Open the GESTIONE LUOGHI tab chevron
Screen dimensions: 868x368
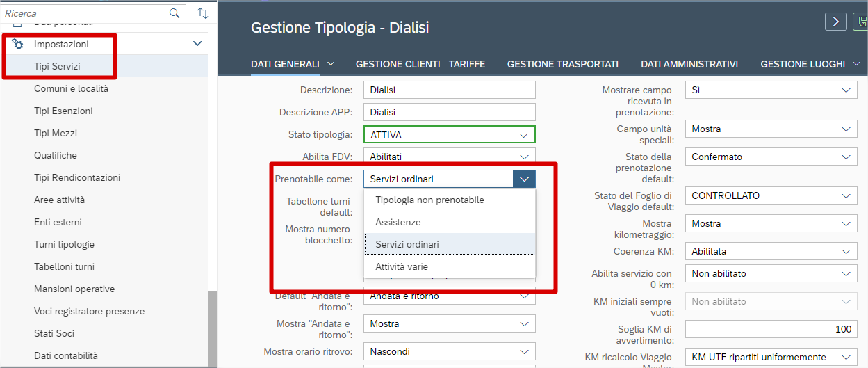[856, 64]
